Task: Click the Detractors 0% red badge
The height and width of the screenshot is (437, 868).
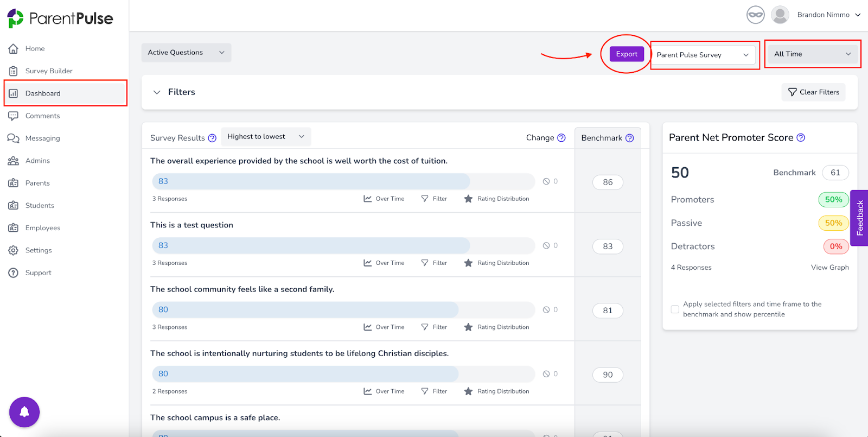Action: click(836, 246)
